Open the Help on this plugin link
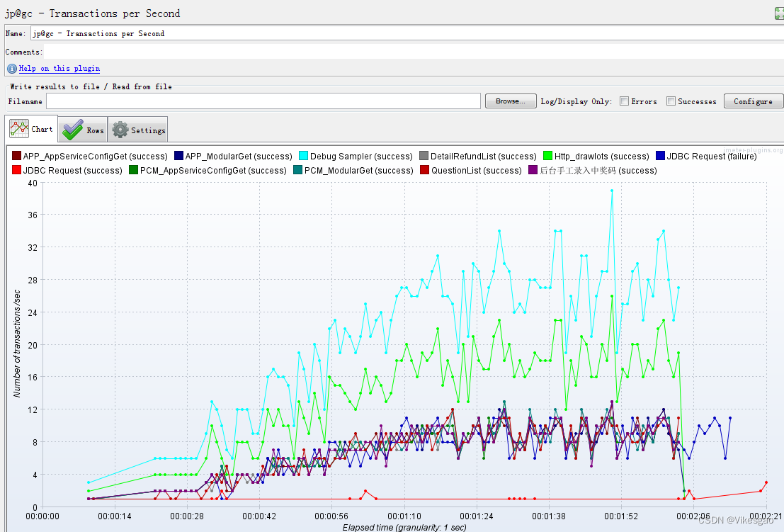 click(59, 69)
